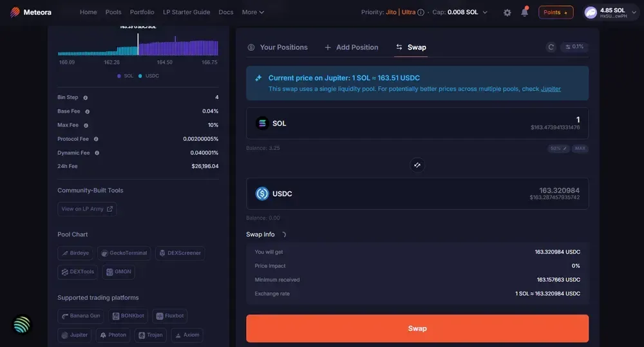Click the MAX balance button
Viewport: 644px width, 347px height.
pyautogui.click(x=580, y=148)
